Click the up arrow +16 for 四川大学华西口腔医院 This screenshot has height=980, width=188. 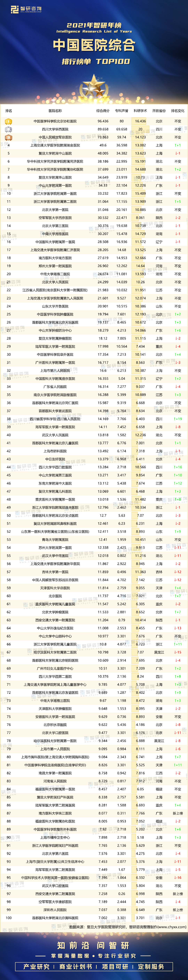coord(178,467)
